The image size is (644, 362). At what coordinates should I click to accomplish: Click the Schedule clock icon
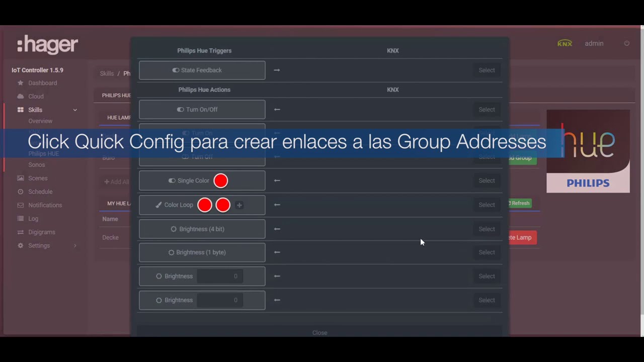coord(20,192)
